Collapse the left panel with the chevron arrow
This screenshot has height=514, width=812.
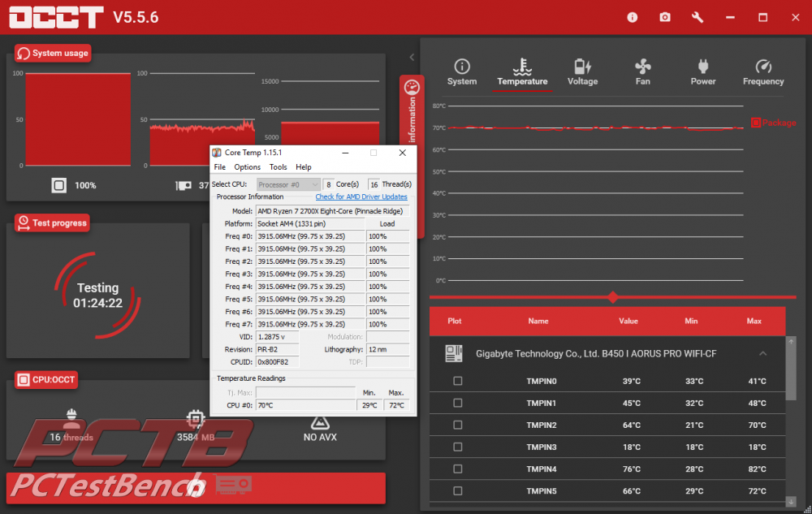click(412, 58)
